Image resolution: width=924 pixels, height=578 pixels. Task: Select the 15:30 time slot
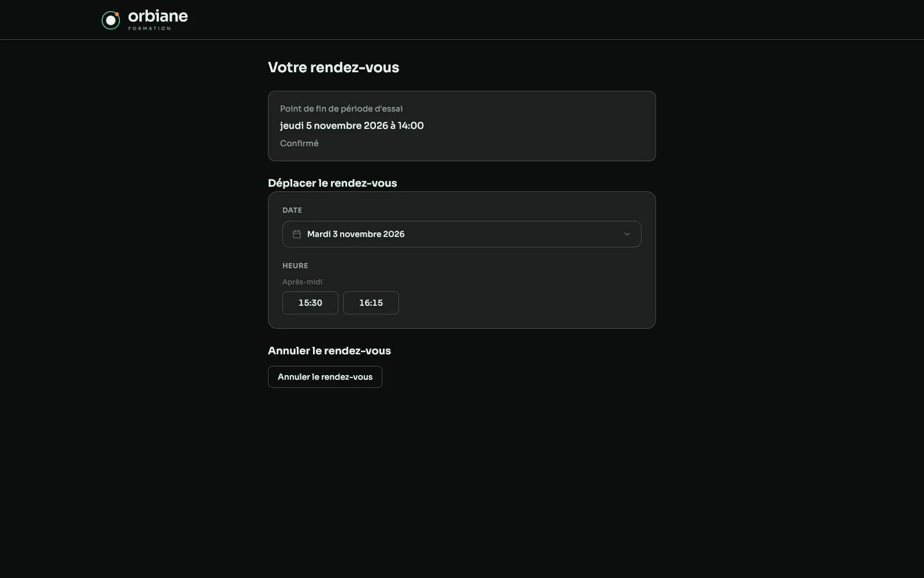point(310,303)
